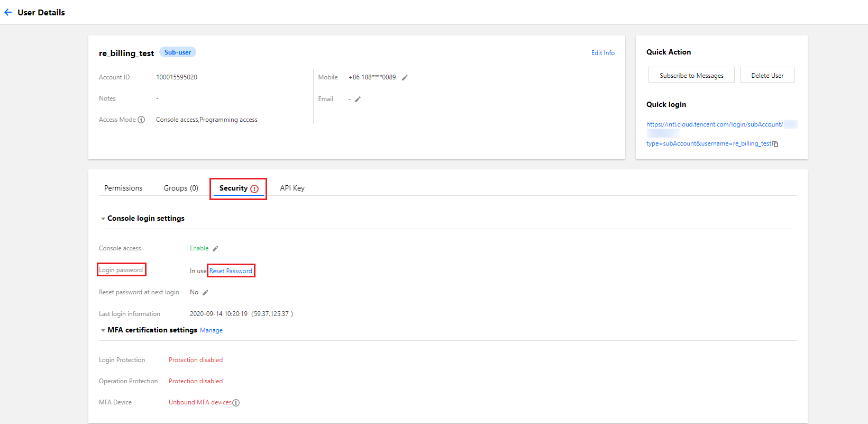
Task: Click the Reset Password link
Action: pyautogui.click(x=231, y=271)
